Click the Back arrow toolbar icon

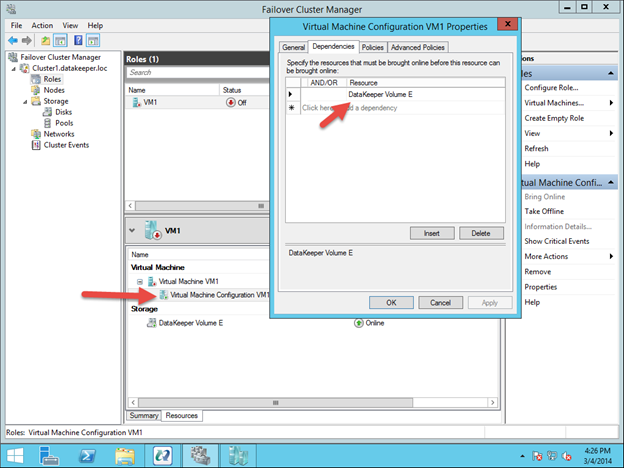click(x=13, y=40)
